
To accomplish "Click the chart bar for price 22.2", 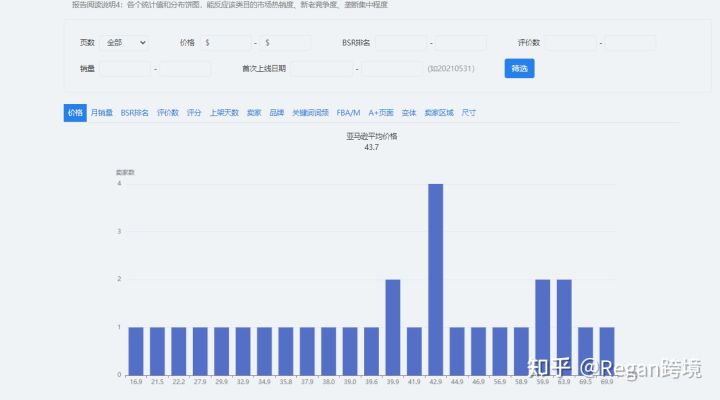I will point(179,351).
